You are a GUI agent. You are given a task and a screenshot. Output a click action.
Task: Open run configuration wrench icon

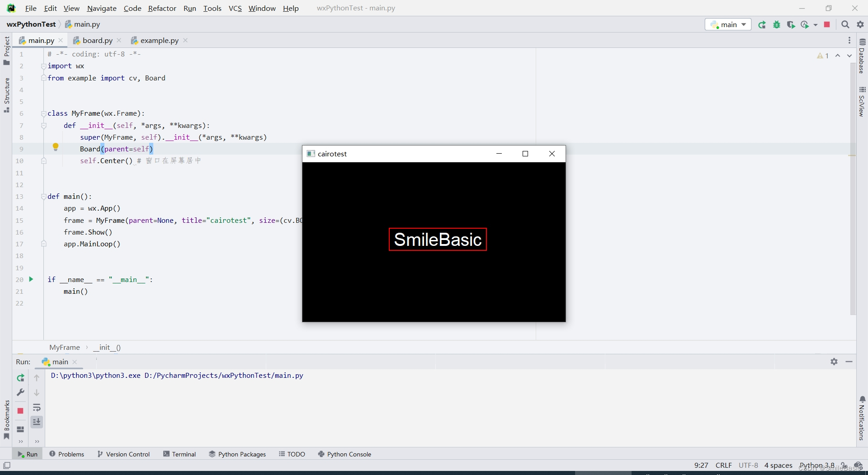(20, 392)
